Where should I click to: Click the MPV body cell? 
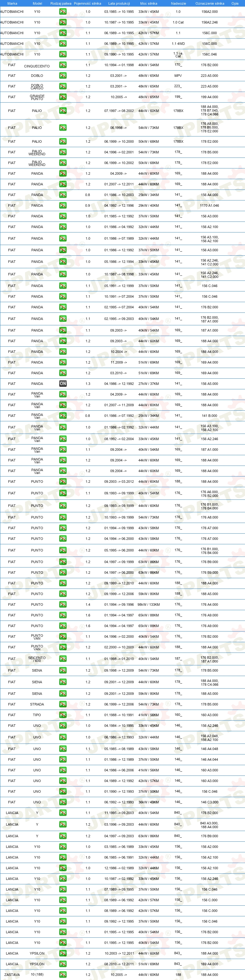point(178,76)
